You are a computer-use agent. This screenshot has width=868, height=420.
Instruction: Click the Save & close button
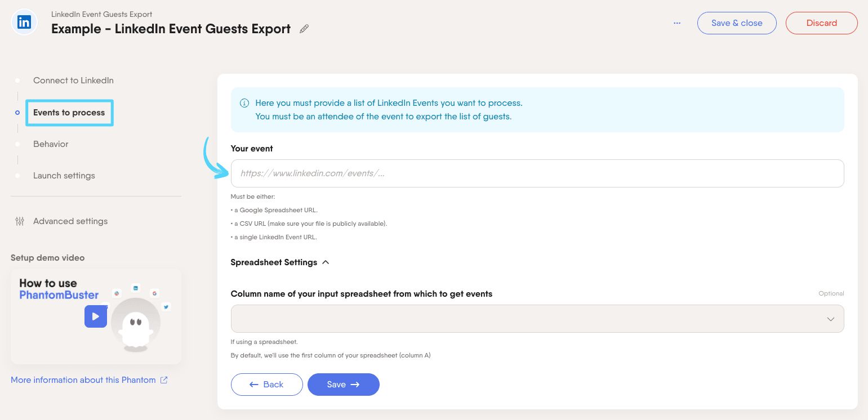[737, 23]
